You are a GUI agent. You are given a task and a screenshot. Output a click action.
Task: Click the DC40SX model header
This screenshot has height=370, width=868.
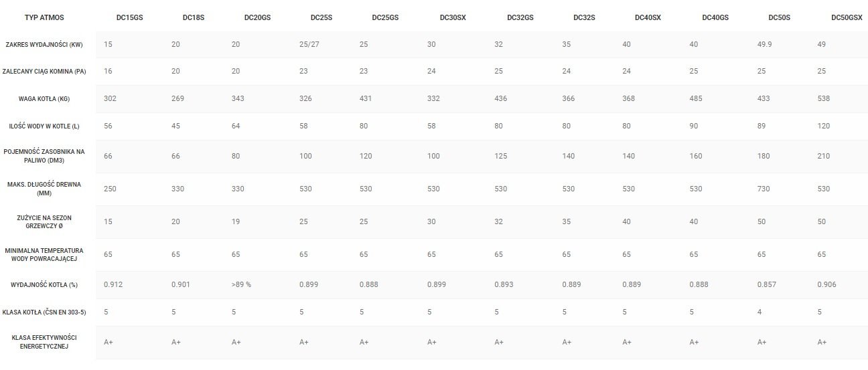648,17
